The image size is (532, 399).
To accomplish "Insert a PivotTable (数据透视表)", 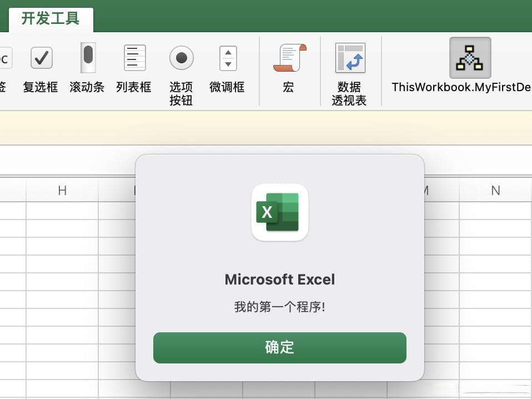I will [349, 74].
